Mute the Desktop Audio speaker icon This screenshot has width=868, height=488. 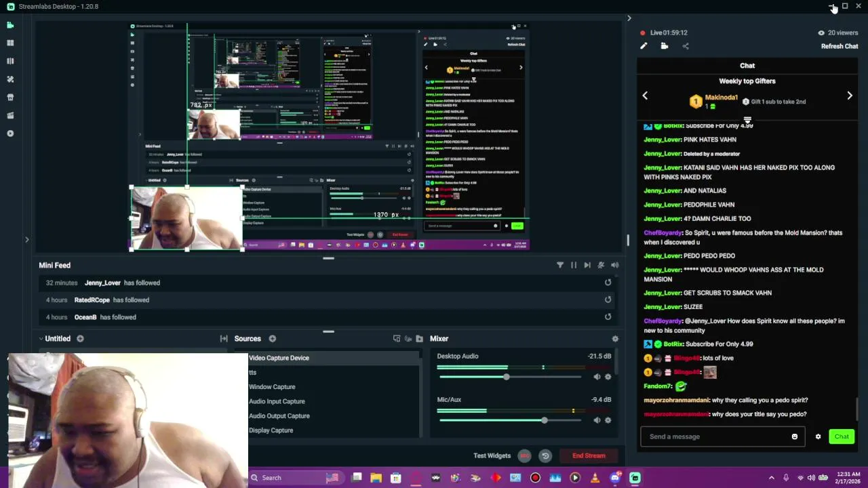(x=597, y=377)
